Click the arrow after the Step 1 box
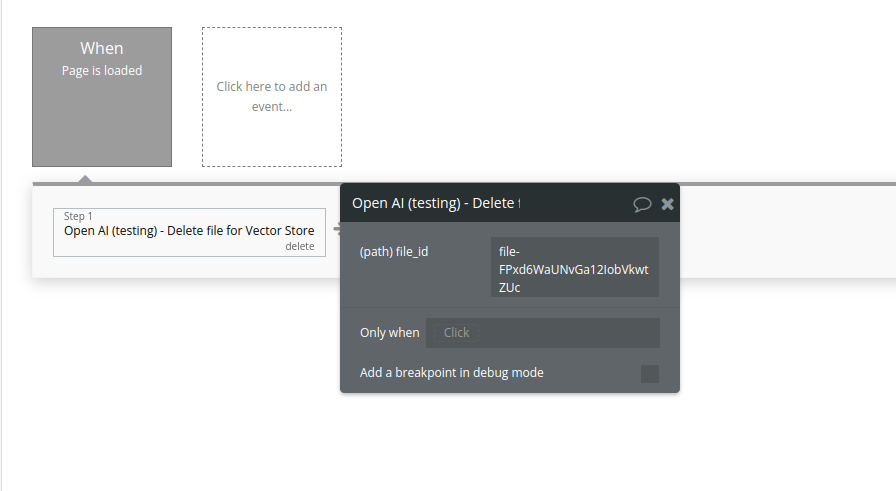This screenshot has height=491, width=896. point(336,231)
